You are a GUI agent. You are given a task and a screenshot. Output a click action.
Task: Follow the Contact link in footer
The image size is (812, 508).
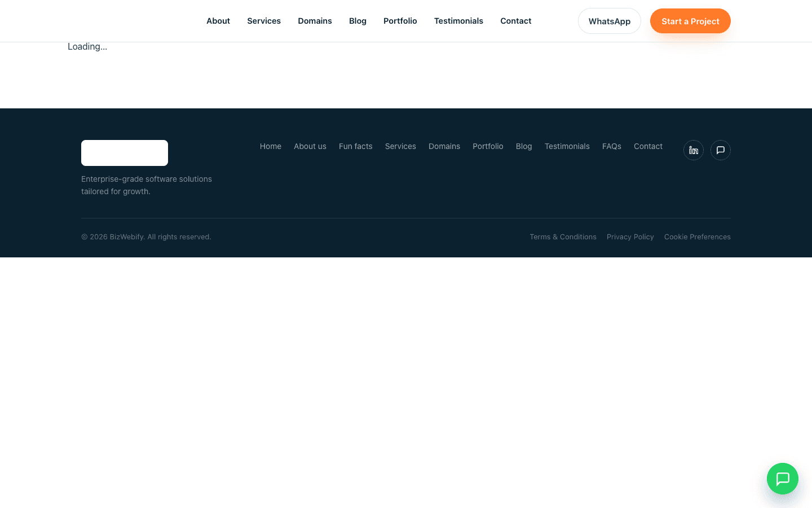[x=648, y=146]
